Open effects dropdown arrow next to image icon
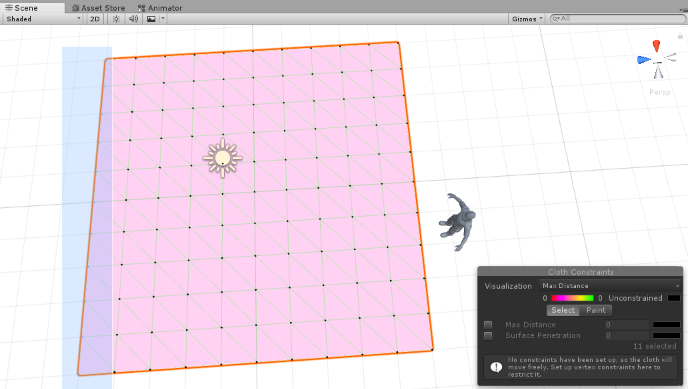The image size is (688, 389). click(x=163, y=19)
